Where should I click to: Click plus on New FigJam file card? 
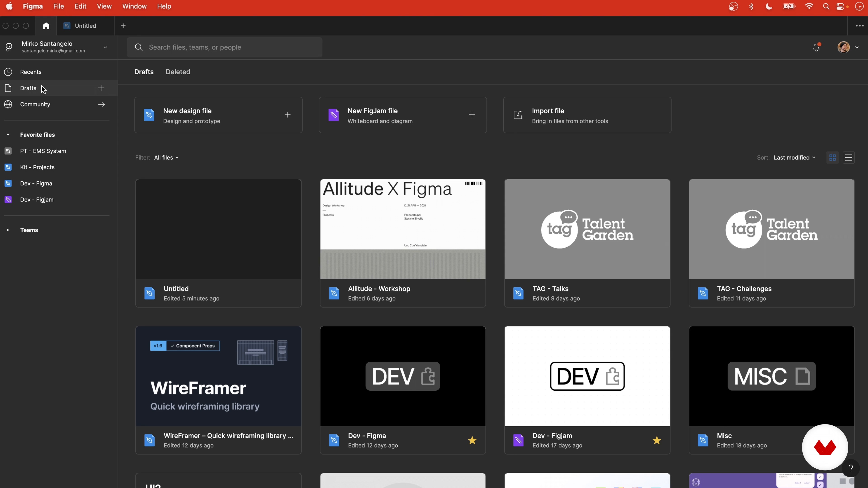click(472, 115)
